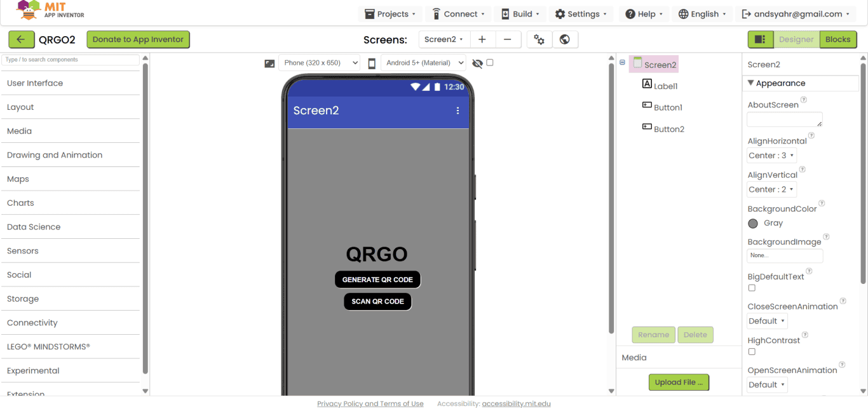
Task: Enable the HighContrast checkbox
Action: [x=752, y=351]
